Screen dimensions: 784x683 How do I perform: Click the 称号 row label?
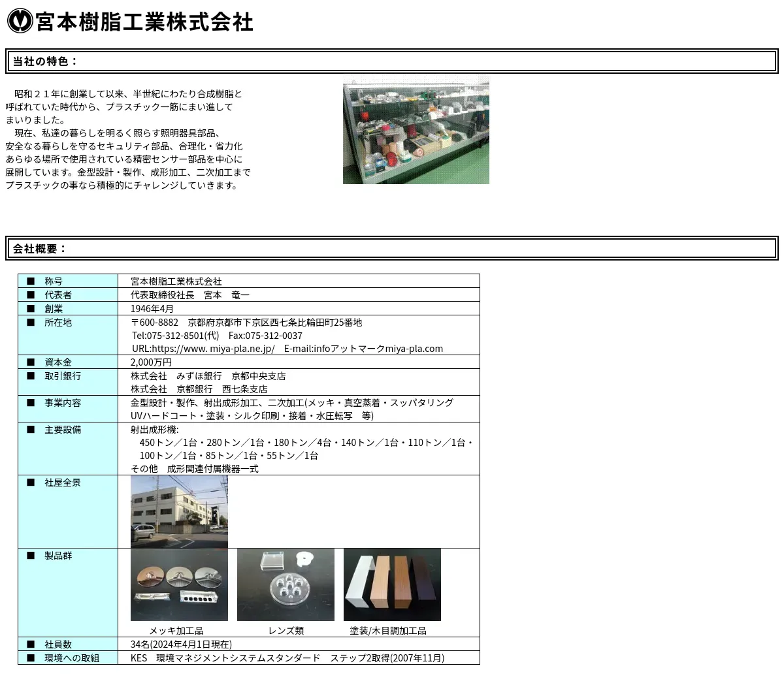click(54, 281)
